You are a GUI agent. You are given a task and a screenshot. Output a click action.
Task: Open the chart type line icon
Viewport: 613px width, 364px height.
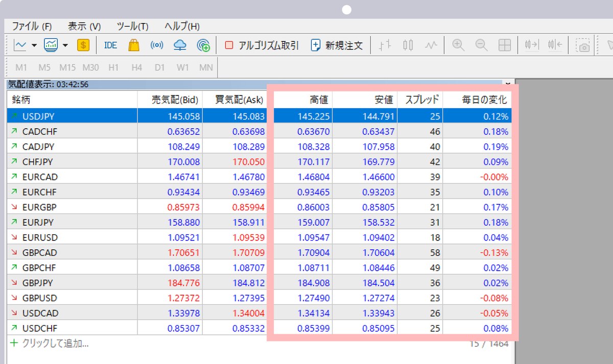coord(20,45)
